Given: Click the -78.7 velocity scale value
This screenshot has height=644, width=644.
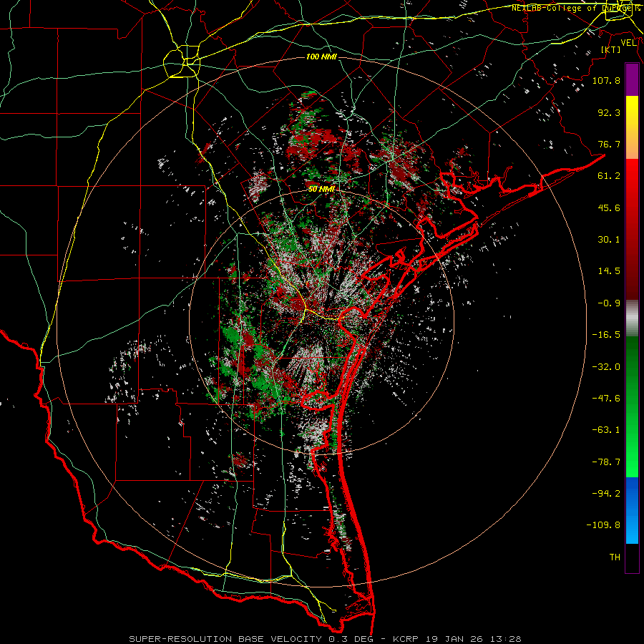Looking at the screenshot, I should 606,462.
